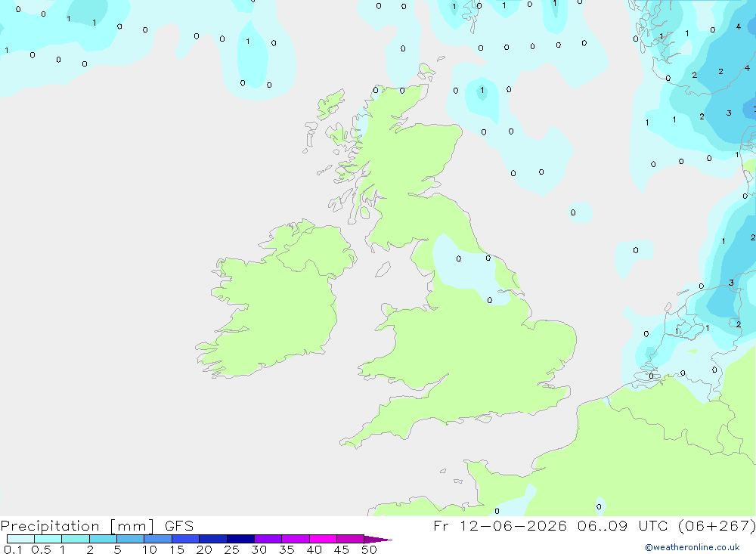This screenshot has width=756, height=554.
Task: Click legend scale label '25'
Action: coord(231,549)
